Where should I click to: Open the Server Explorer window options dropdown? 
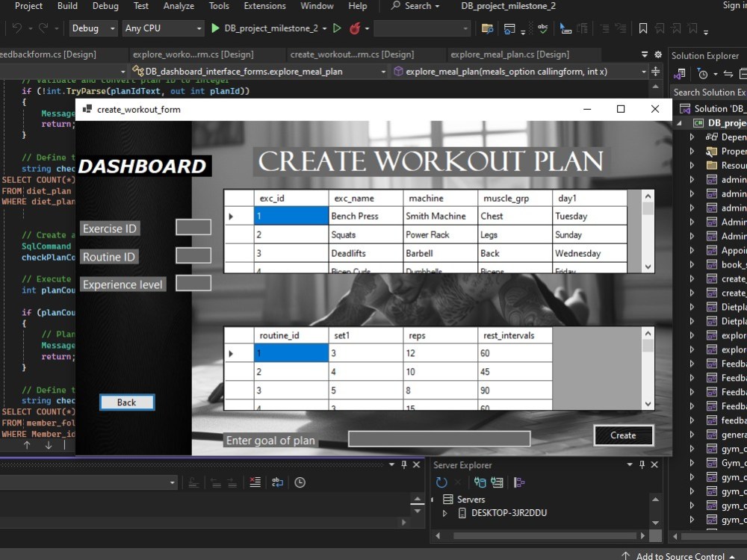pos(629,464)
